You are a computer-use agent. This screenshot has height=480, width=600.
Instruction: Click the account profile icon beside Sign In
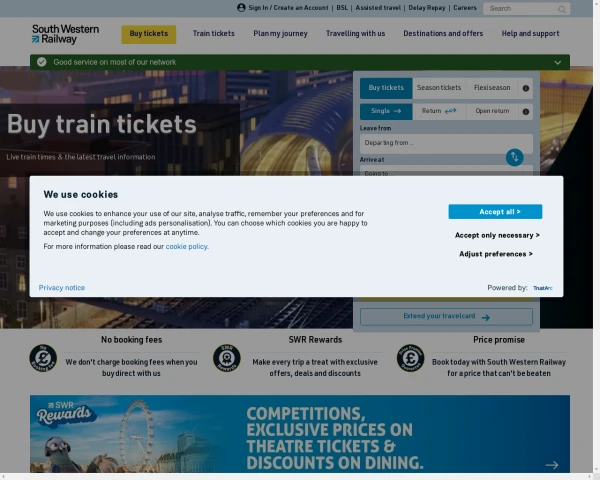coord(241,8)
